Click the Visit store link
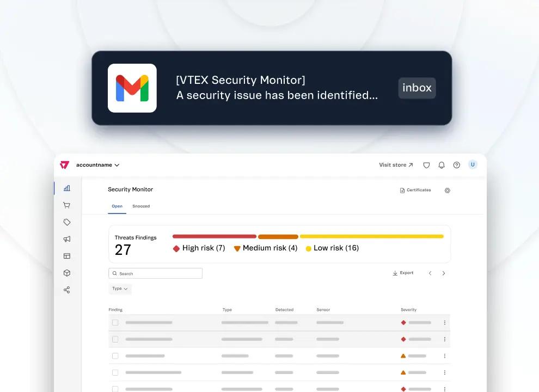Viewport: 539px width, 392px height. [395, 165]
